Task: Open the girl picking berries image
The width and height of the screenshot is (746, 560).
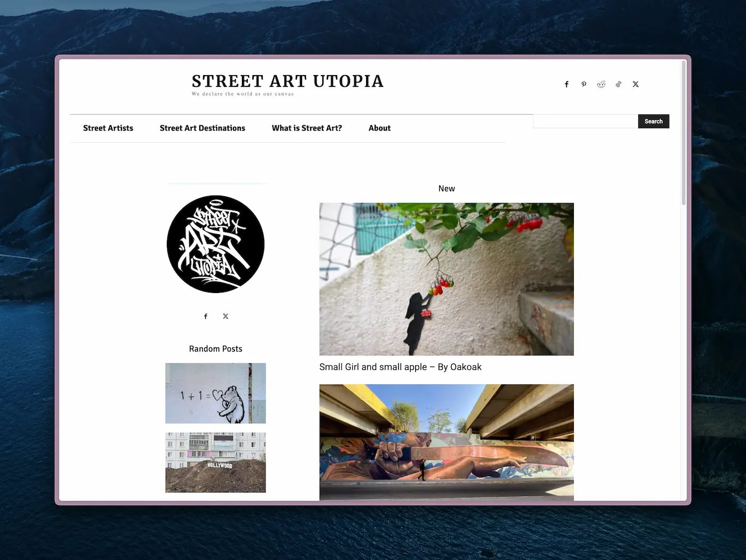Action: pyautogui.click(x=447, y=279)
